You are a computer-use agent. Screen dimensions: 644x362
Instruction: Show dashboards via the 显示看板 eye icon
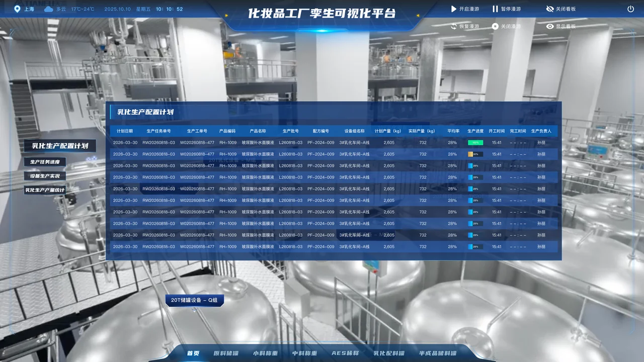(550, 26)
